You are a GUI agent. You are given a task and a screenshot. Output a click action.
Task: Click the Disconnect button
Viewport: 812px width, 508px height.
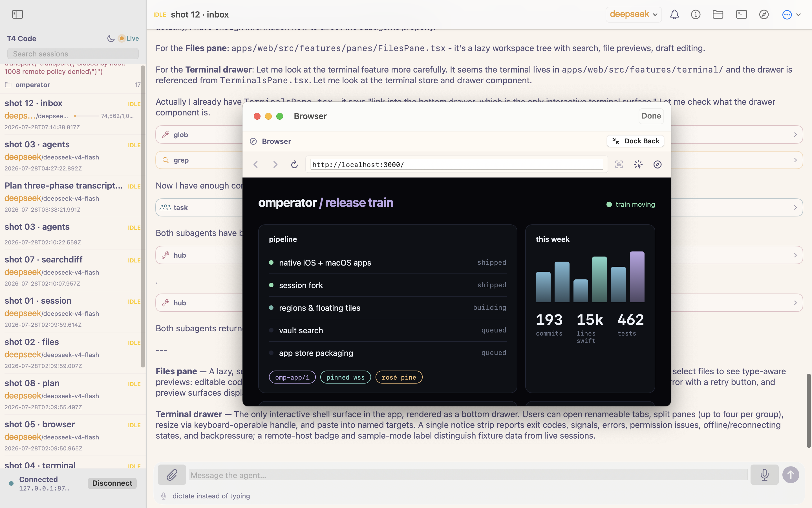[112, 483]
